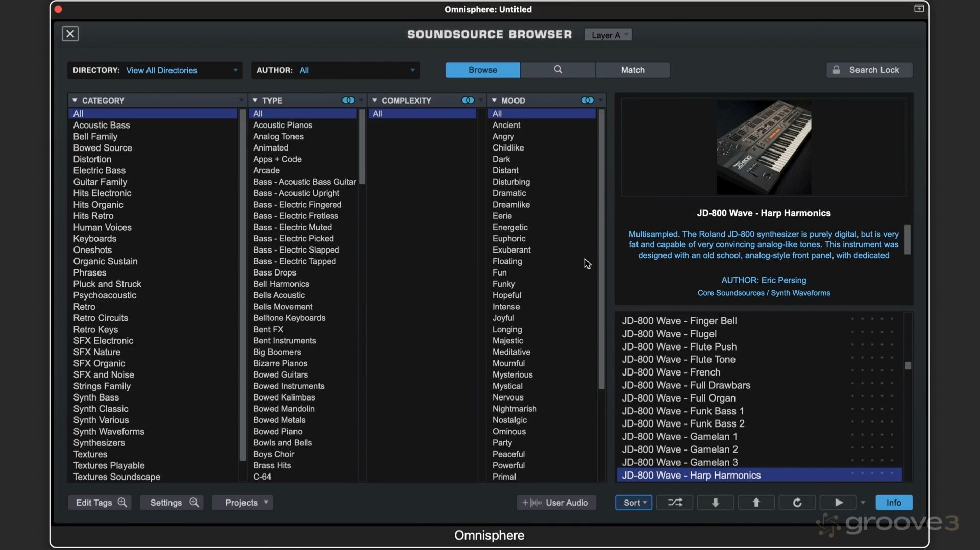Image resolution: width=980 pixels, height=550 pixels.
Task: Click the play audition button
Action: point(838,503)
